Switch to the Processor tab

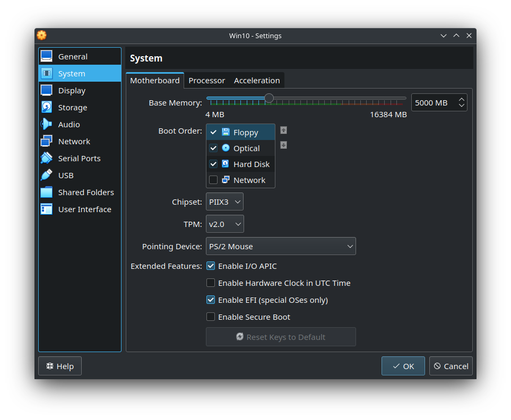pyautogui.click(x=206, y=81)
